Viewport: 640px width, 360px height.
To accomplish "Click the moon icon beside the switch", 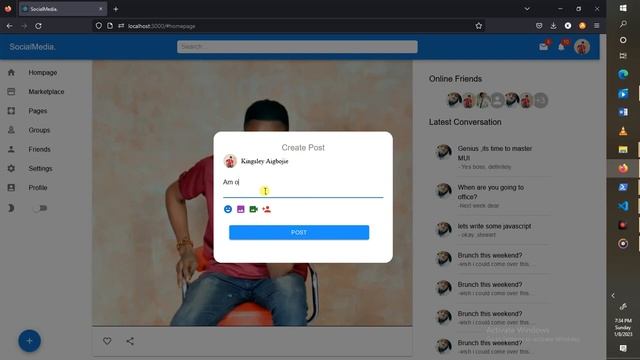I will click(11, 208).
